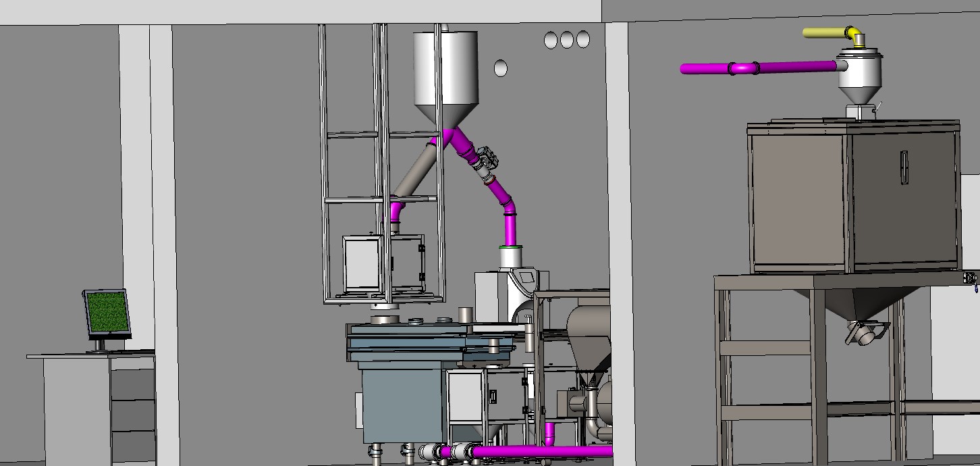Select the horizontal magenta pipe at floor level
This screenshot has width=980, height=466.
click(x=540, y=452)
